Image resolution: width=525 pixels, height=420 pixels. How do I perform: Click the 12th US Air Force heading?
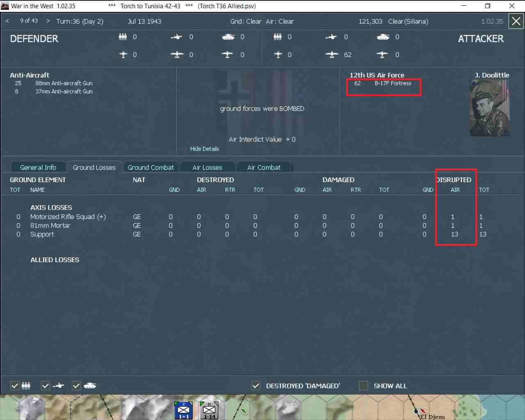coord(377,75)
